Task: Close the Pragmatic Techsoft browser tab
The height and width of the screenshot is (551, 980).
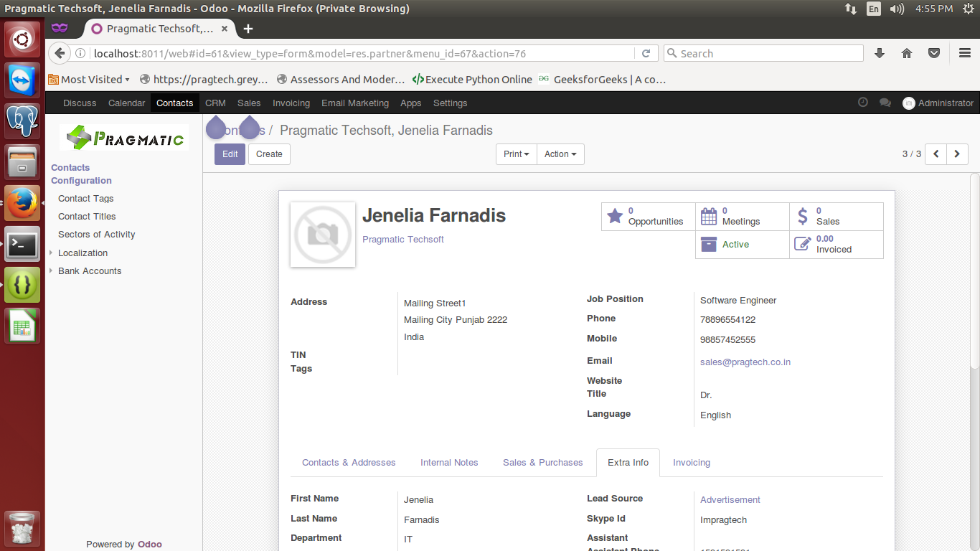Action: click(225, 29)
